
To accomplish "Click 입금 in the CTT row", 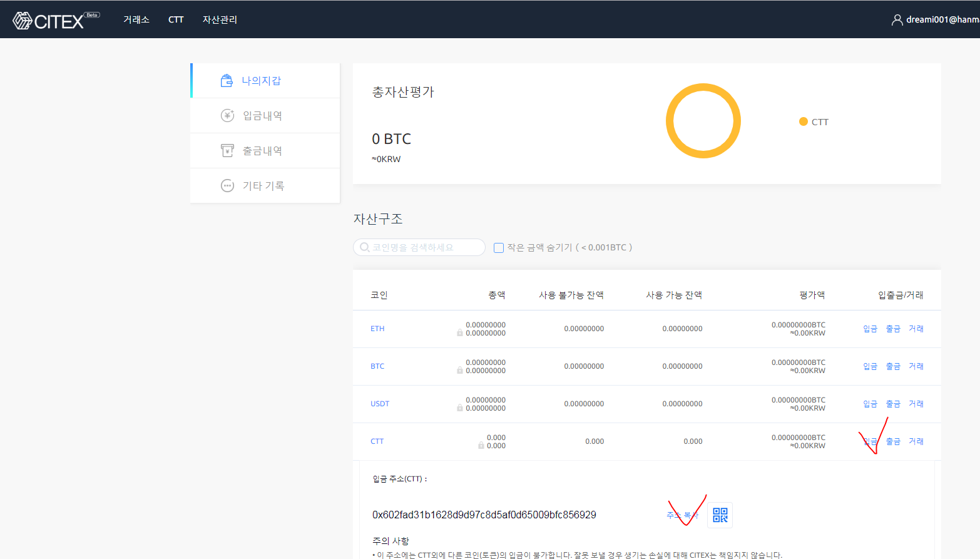I will click(870, 441).
